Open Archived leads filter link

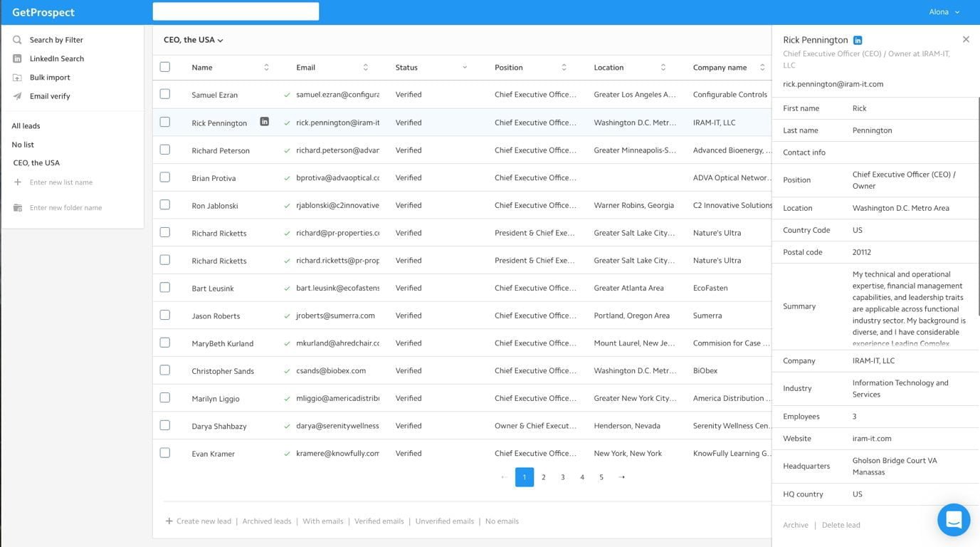click(x=267, y=521)
